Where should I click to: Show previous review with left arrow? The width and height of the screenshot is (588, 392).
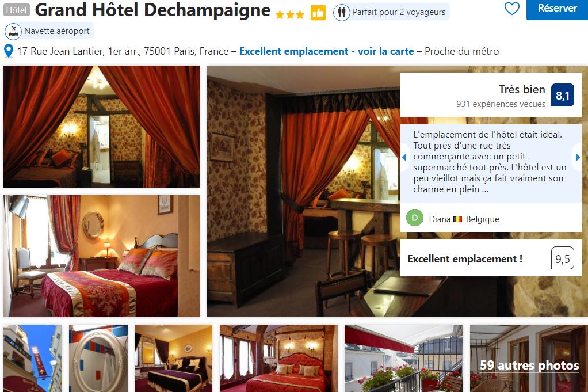click(x=404, y=158)
